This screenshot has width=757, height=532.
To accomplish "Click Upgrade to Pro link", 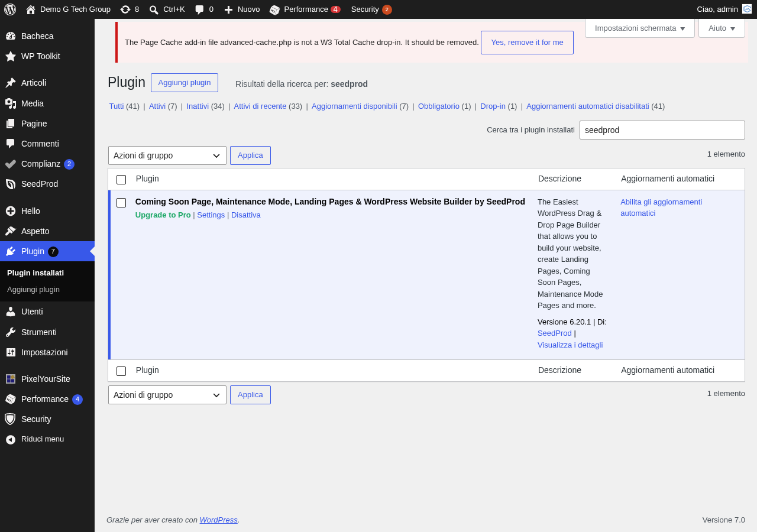I will point(163,215).
